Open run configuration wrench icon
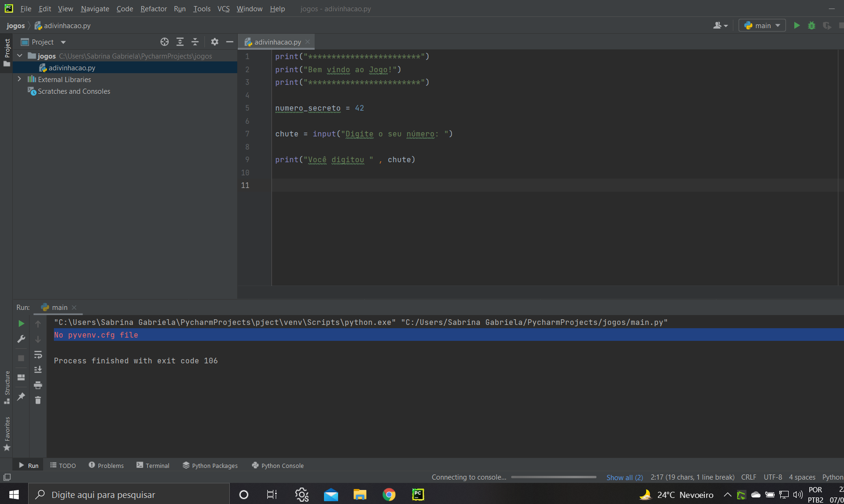The width and height of the screenshot is (844, 504). (21, 339)
